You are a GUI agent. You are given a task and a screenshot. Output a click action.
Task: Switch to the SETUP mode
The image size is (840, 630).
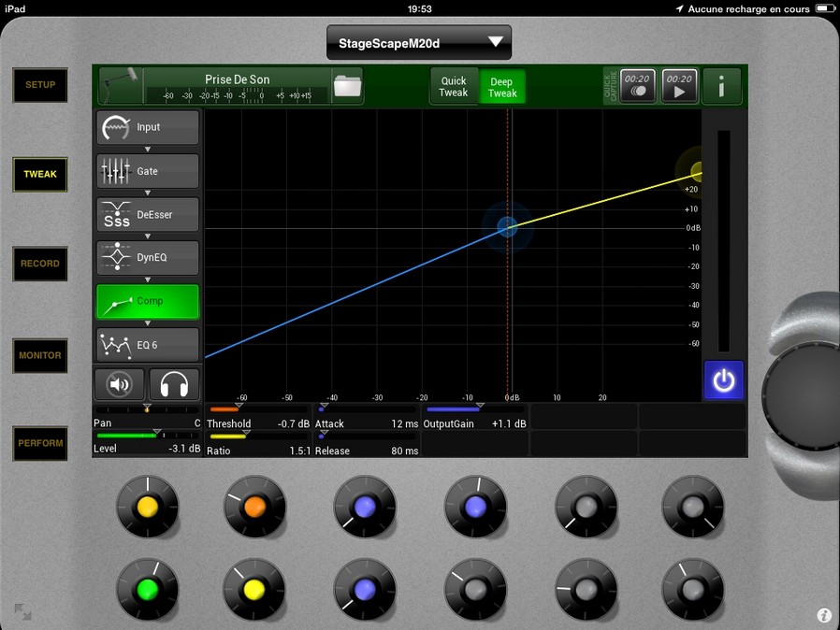click(40, 85)
